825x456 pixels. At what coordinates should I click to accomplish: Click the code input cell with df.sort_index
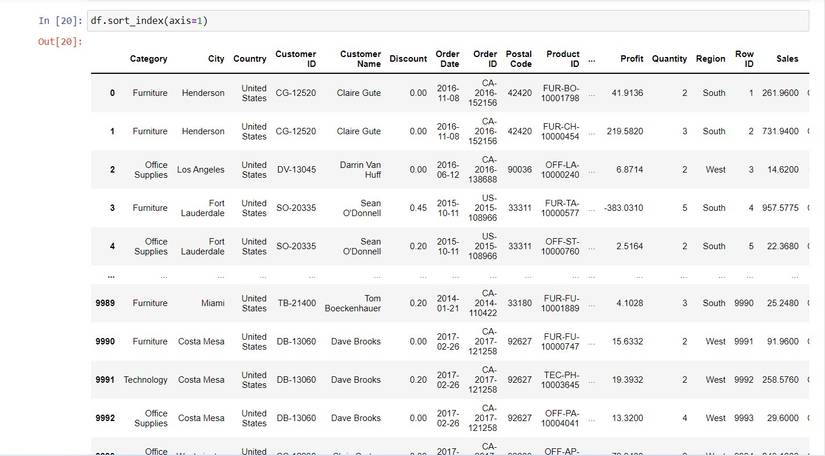(448, 21)
